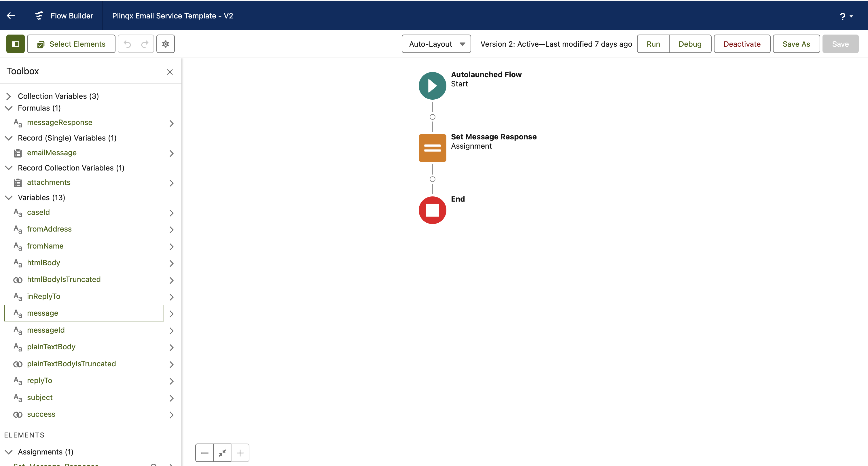Expand Collection Variables section
This screenshot has width=868, height=466.
(x=9, y=96)
